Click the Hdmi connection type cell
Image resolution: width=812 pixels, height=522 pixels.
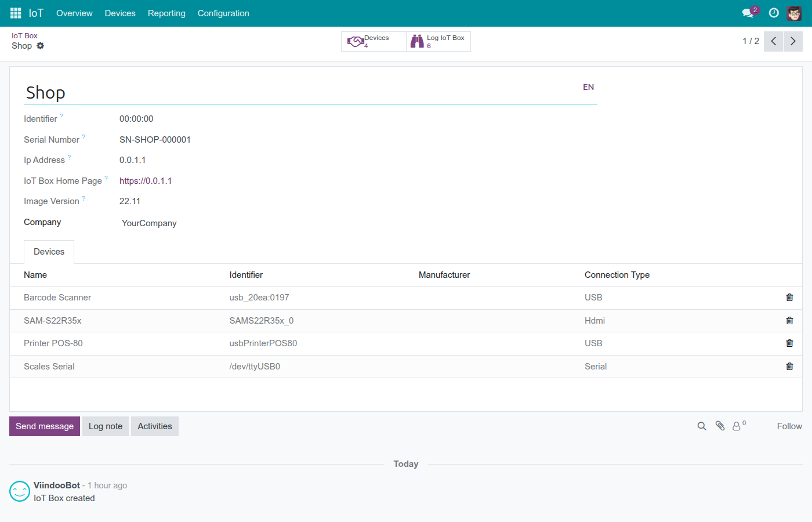(594, 321)
